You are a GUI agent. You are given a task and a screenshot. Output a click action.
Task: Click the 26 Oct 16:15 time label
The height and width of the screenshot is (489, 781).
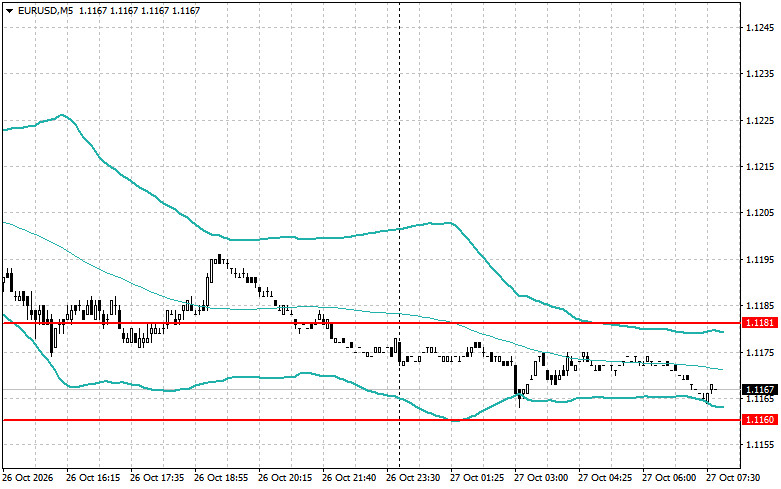(93, 478)
